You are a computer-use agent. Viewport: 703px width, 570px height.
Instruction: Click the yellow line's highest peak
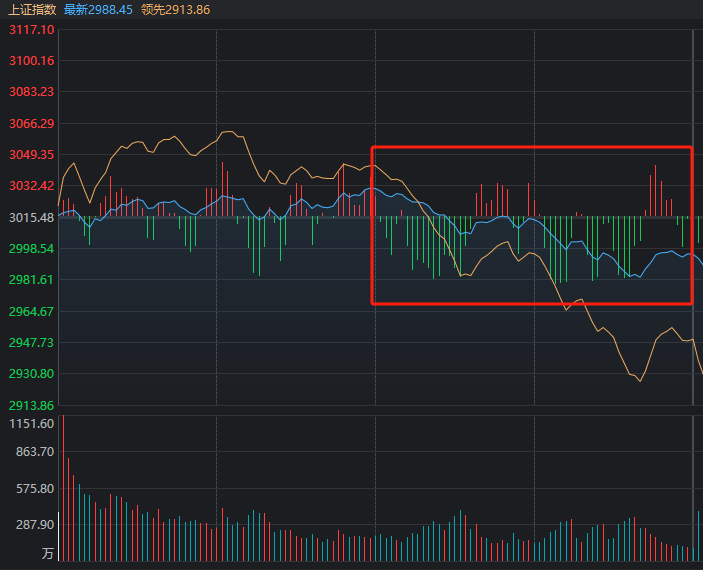(229, 131)
